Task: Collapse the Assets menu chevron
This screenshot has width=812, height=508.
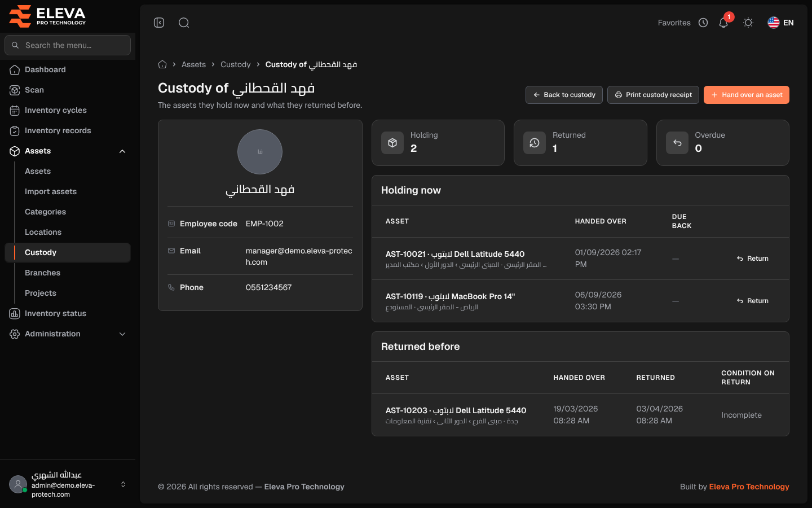Action: coord(122,151)
